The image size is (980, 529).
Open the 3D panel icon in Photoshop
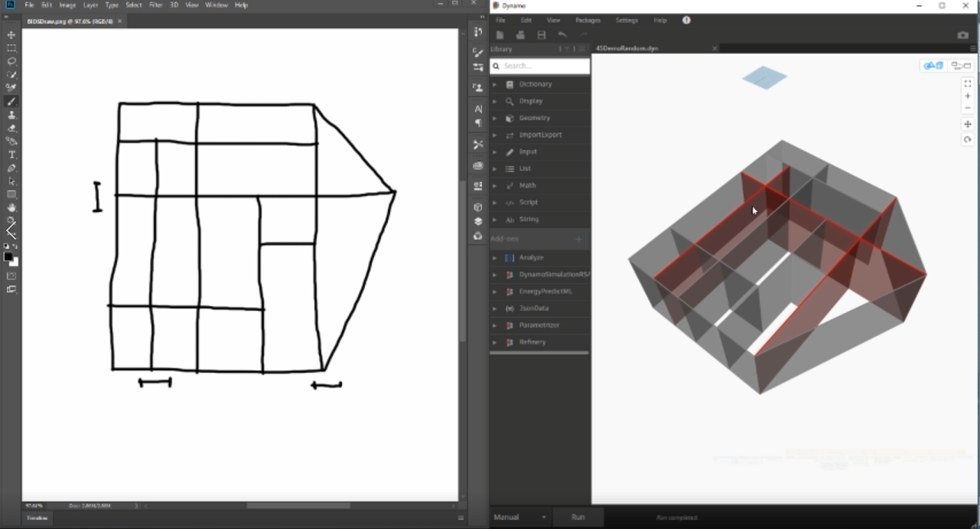478,207
